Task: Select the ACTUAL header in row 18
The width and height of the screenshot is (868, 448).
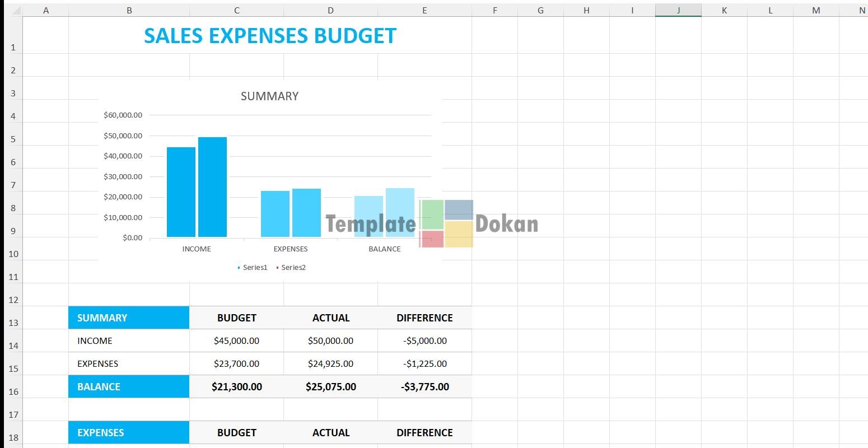Action: click(x=330, y=432)
